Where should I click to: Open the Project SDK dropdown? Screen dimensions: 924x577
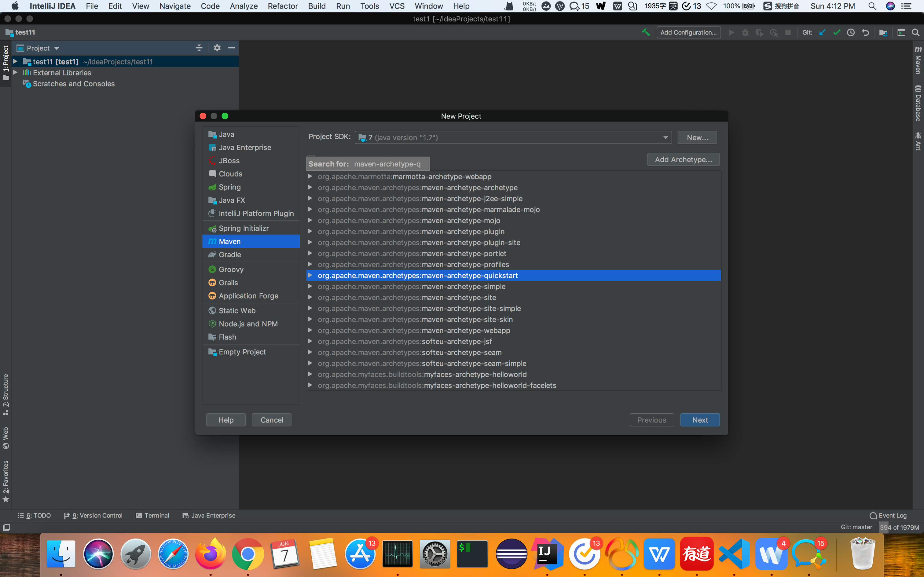[x=665, y=137]
